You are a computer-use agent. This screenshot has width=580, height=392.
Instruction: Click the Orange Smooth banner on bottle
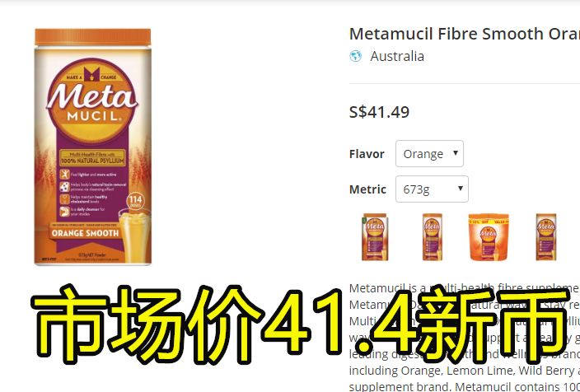[86, 233]
